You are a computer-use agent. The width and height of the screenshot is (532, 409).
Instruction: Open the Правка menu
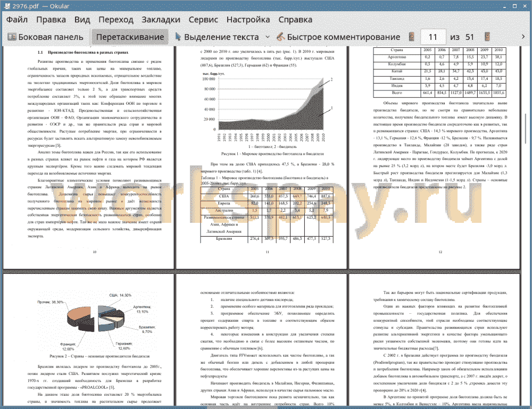pos(51,20)
